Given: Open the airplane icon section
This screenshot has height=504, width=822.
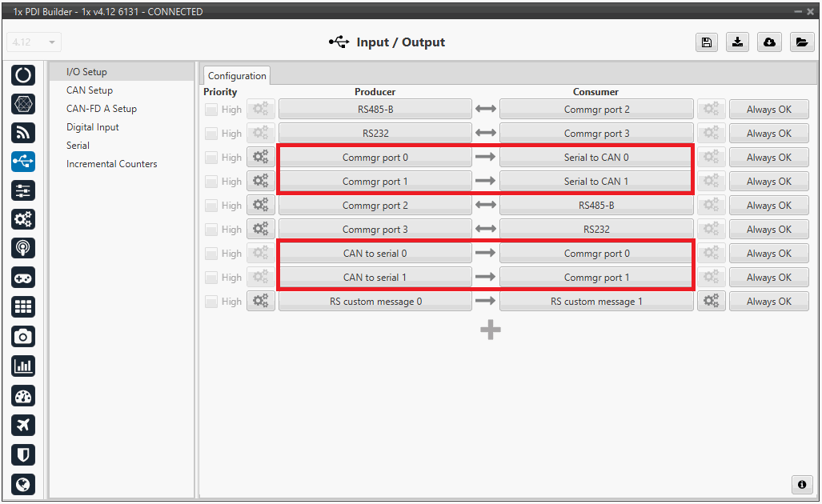Looking at the screenshot, I should 23,425.
